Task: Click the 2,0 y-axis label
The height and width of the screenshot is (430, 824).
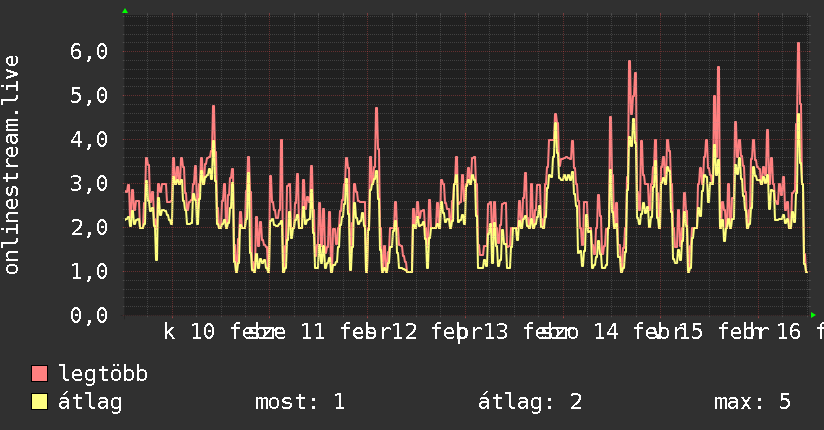Action: pyautogui.click(x=89, y=228)
